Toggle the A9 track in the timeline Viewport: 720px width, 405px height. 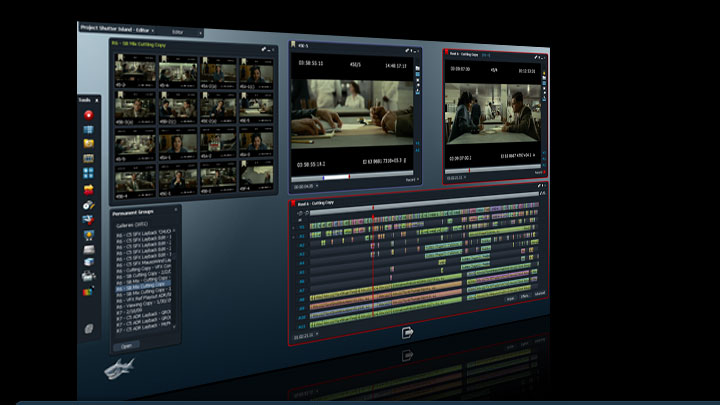pos(302,308)
